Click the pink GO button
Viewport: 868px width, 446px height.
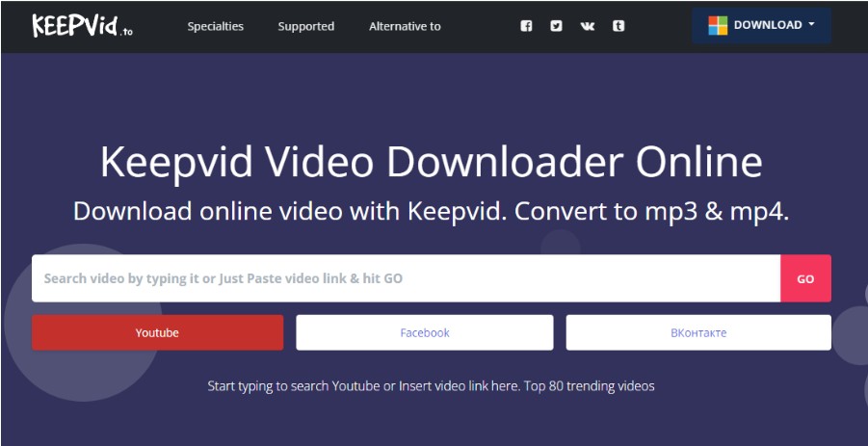coord(805,278)
